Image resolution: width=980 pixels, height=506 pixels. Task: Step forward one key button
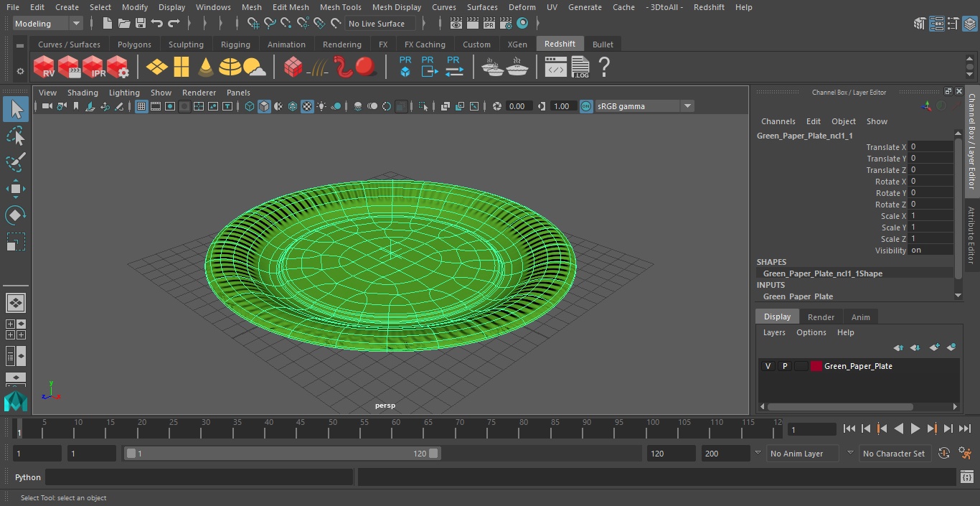(x=932, y=428)
